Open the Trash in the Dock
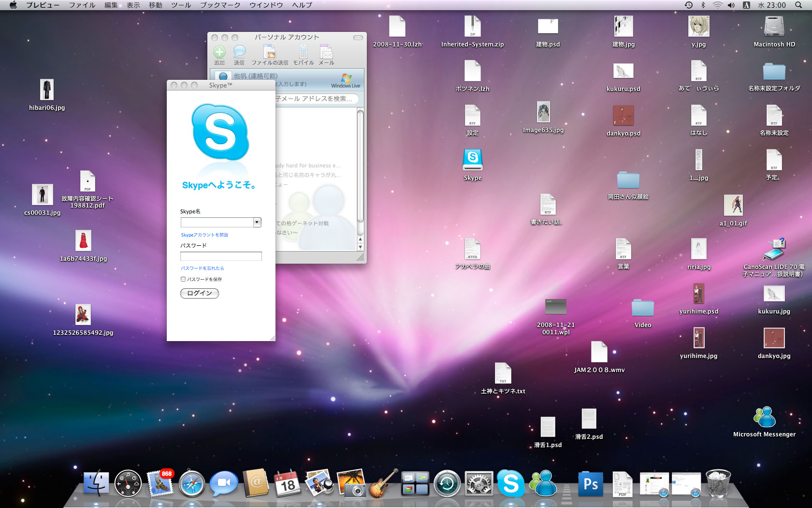Viewport: 812px width, 508px height. [718, 483]
